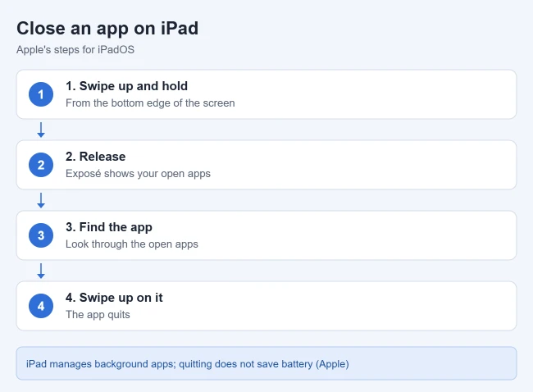
Task: Click the step 3 circle badge
Action: tap(41, 235)
